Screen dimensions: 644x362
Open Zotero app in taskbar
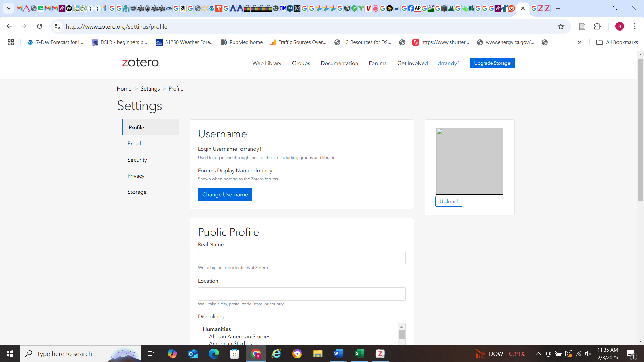(380, 354)
